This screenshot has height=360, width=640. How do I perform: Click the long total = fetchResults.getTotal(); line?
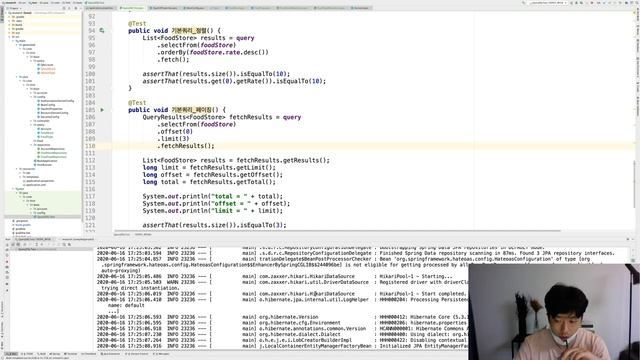tap(209, 182)
